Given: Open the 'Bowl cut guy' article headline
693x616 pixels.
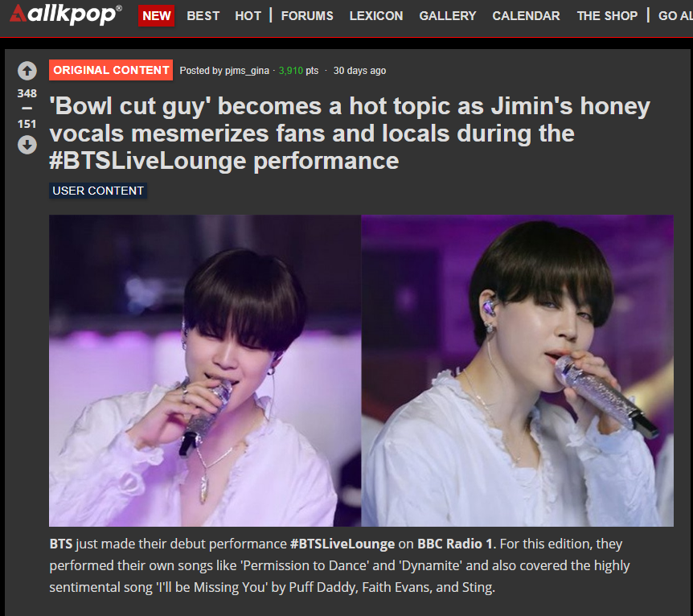Looking at the screenshot, I should [349, 133].
